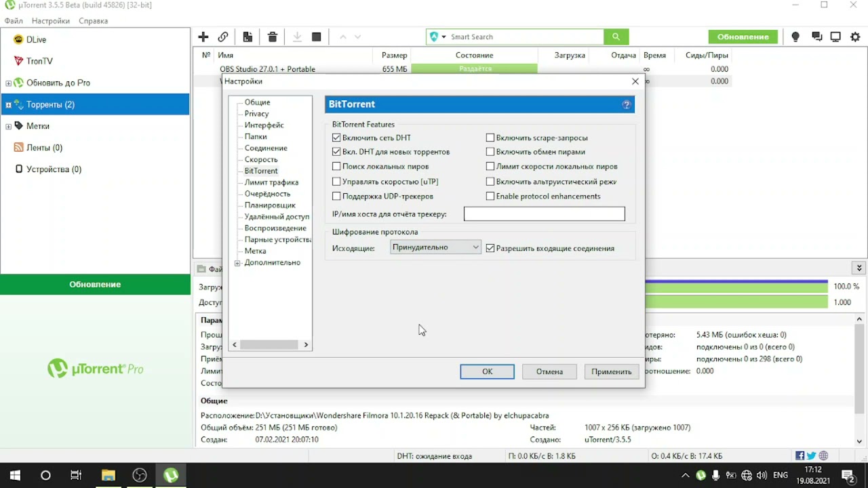Click the Twitter icon in status bar
The height and width of the screenshot is (488, 868).
tap(812, 456)
